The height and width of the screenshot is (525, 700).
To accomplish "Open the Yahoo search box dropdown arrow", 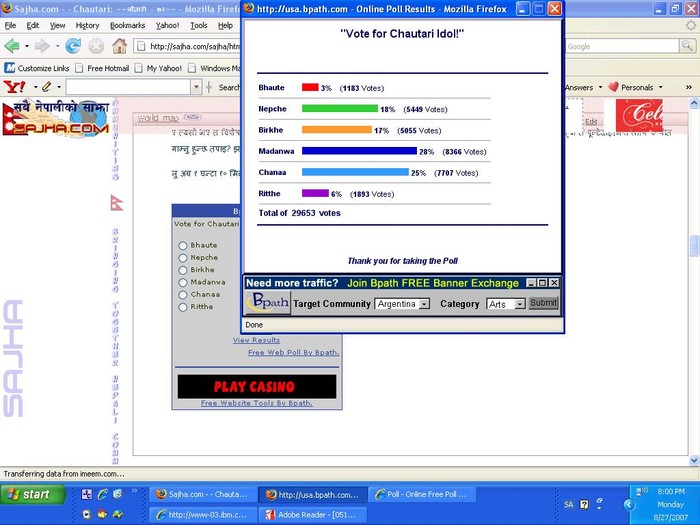I will (196, 87).
